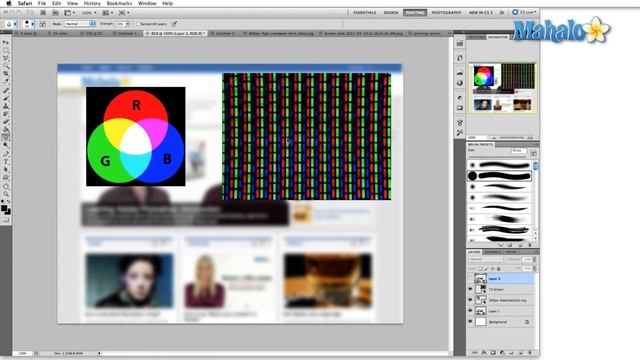
Task: Select the large round brush preset
Action: click(x=500, y=176)
